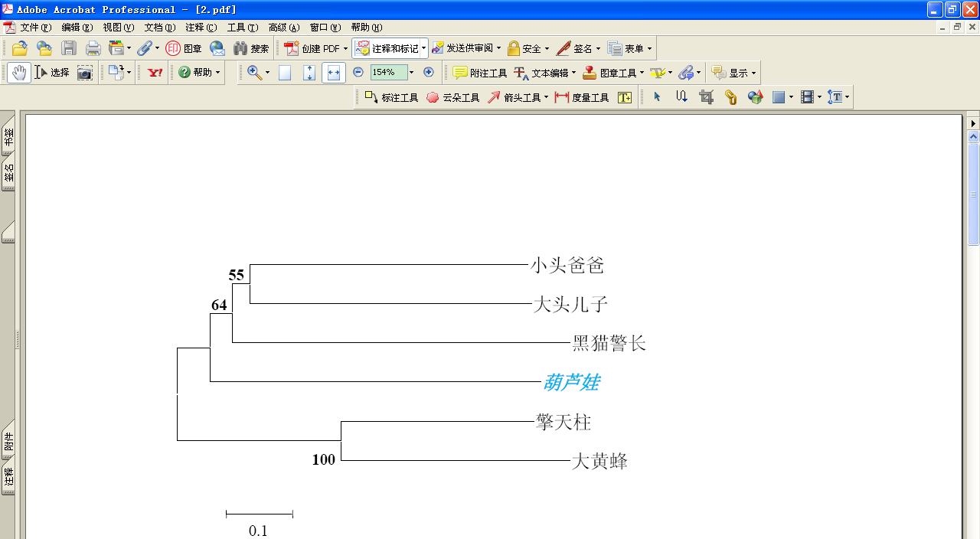Click the Snapshot camera tool

coord(84,73)
